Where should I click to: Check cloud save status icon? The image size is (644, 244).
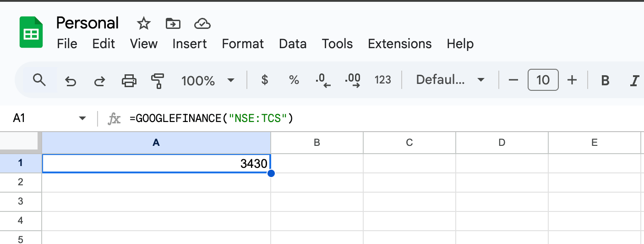202,23
